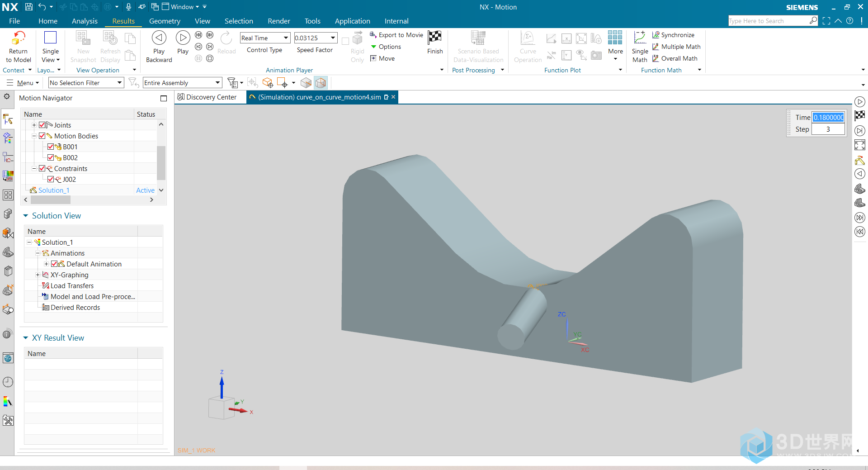868x470 pixels.
Task: Click the settings gear in resource bar
Action: (x=7, y=96)
